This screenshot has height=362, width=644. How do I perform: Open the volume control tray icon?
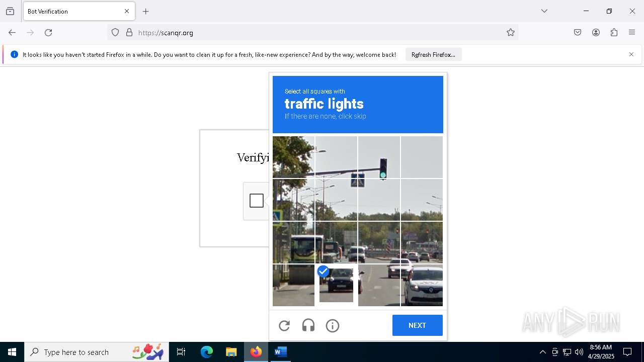pos(579,352)
